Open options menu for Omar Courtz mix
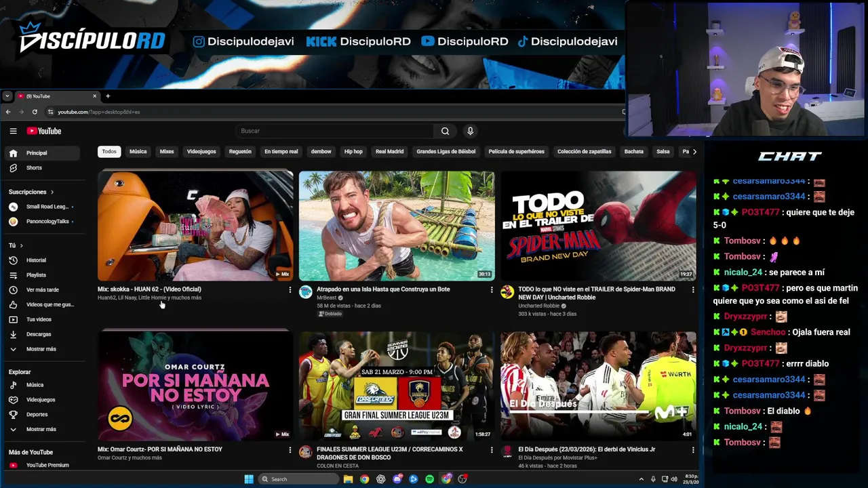 point(290,450)
